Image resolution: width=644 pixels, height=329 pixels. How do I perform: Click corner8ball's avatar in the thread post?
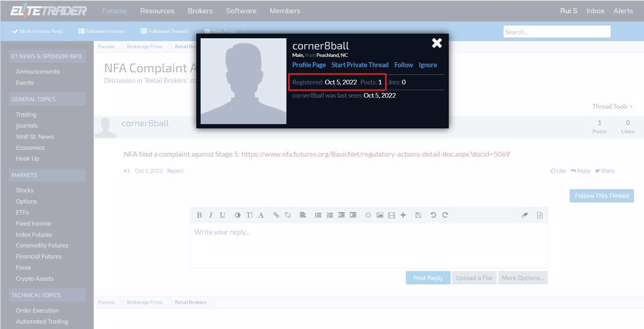pyautogui.click(x=106, y=127)
